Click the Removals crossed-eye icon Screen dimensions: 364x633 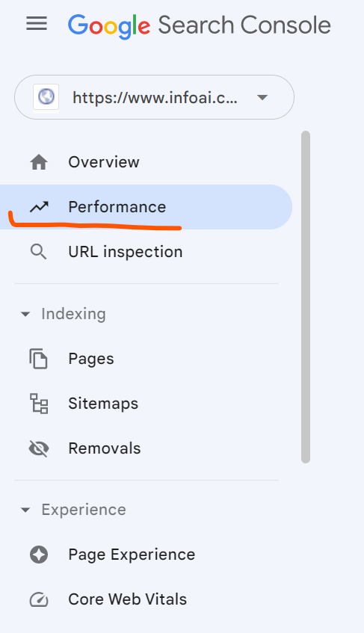39,448
